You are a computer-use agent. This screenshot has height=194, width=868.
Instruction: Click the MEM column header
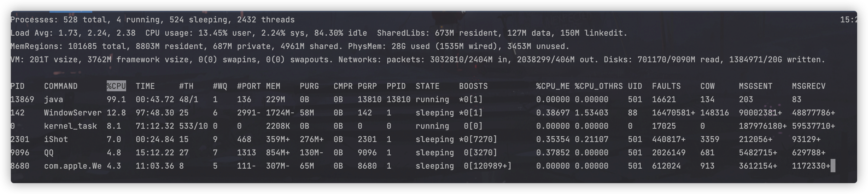tap(273, 86)
